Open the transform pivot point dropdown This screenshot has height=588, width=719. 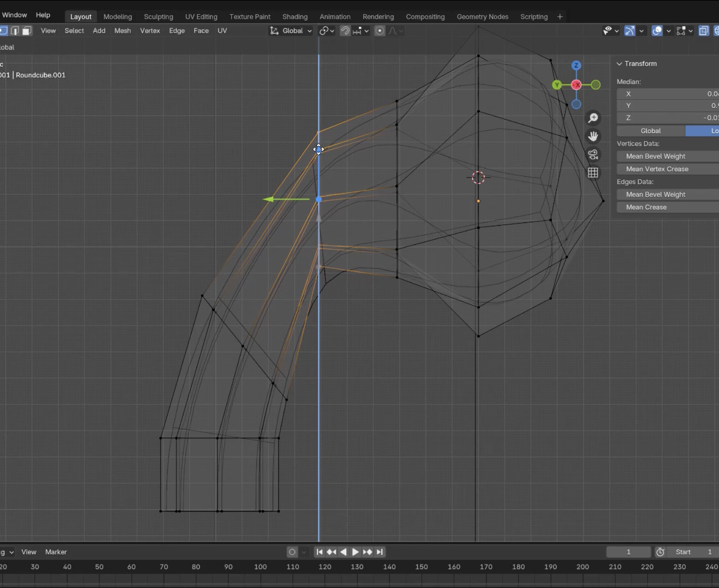pos(326,31)
